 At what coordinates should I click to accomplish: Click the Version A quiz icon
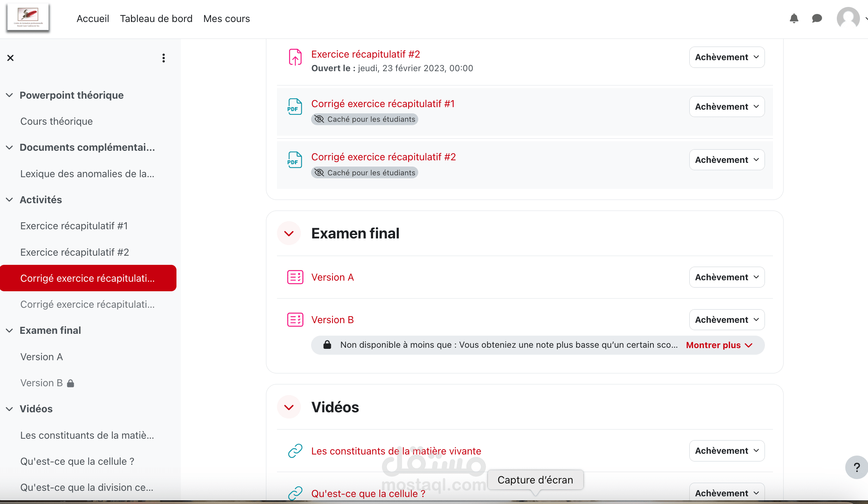click(295, 277)
